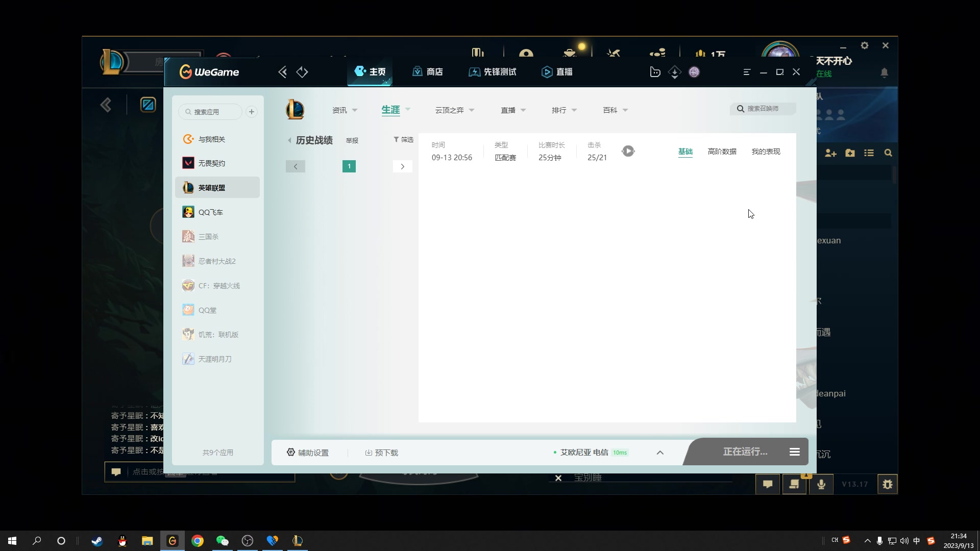Screen dimensions: 980x551
Task: Select 忍者村大战2 in sidebar
Action: 217,261
